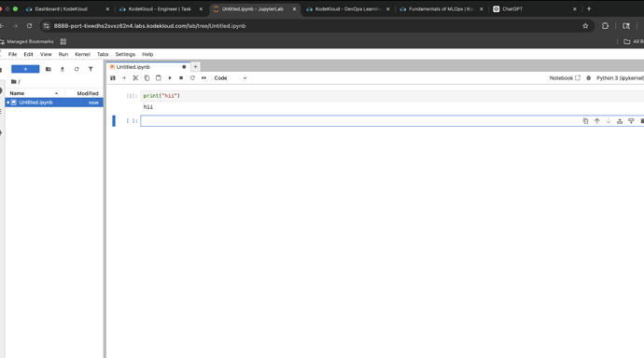This screenshot has width=644, height=358.
Task: Open the Tabs menu
Action: (x=103, y=54)
